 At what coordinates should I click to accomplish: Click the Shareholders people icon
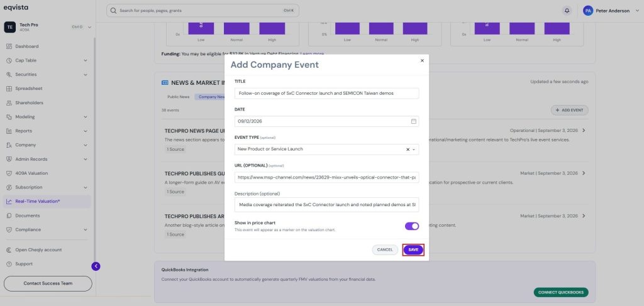pos(9,103)
